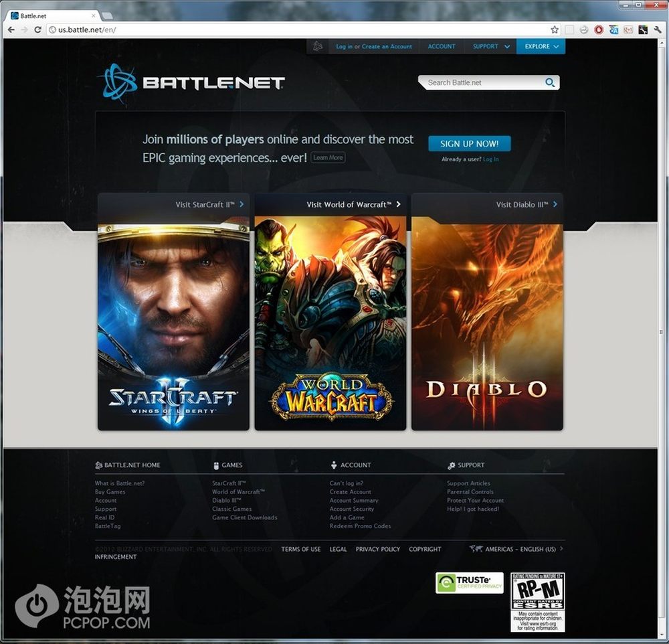
Task: Click the Log in link in the top bar
Action: 344,46
